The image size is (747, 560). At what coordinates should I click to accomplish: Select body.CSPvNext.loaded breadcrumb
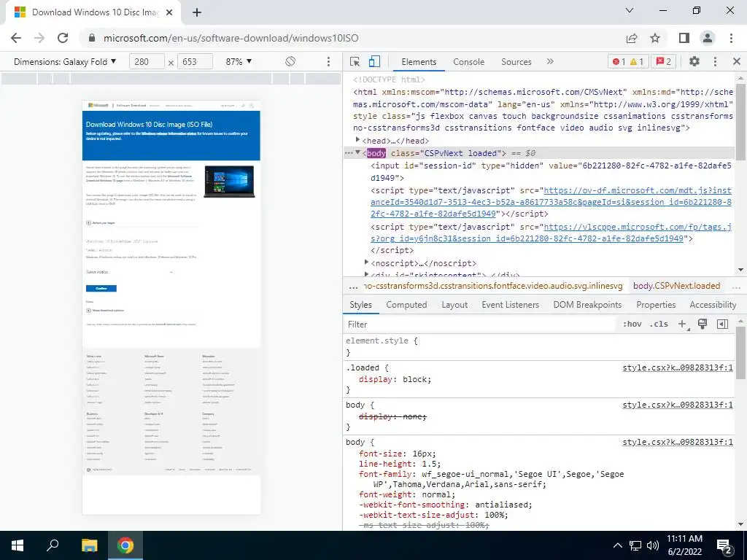click(x=676, y=286)
